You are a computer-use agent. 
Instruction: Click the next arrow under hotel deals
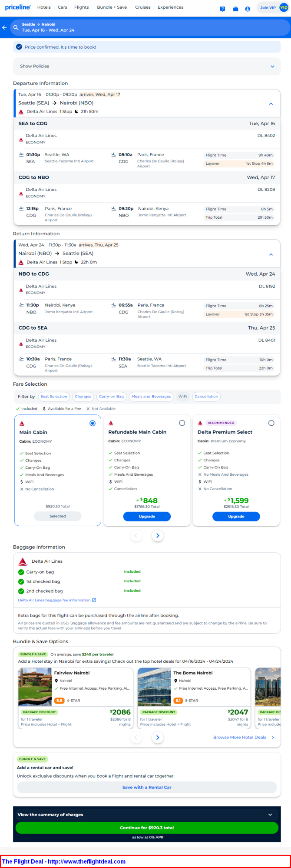pyautogui.click(x=158, y=737)
